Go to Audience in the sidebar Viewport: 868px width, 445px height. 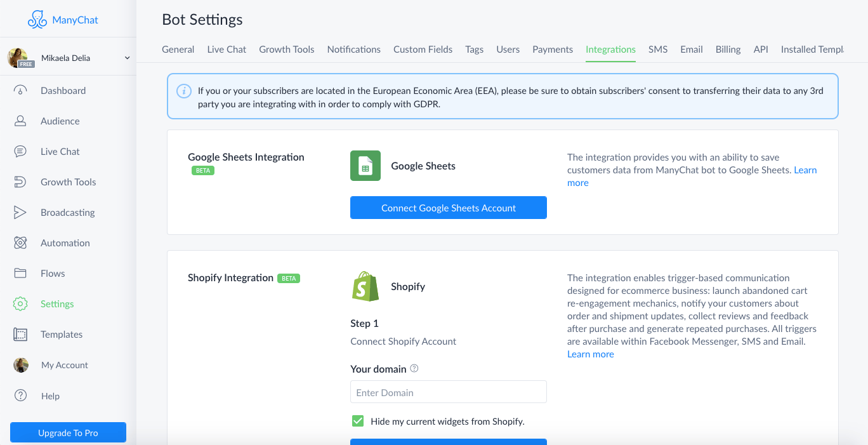point(60,121)
